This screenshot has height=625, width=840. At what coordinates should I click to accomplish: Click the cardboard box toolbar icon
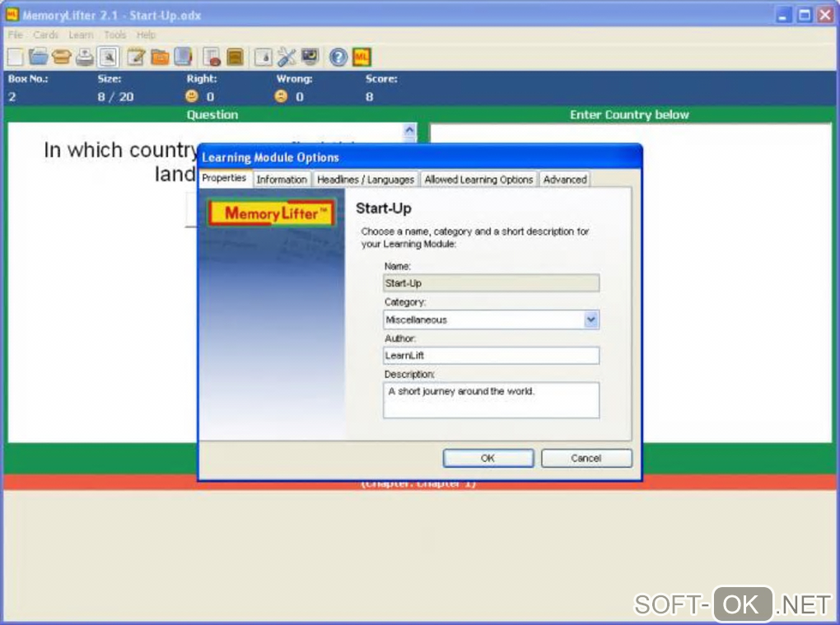[x=62, y=57]
